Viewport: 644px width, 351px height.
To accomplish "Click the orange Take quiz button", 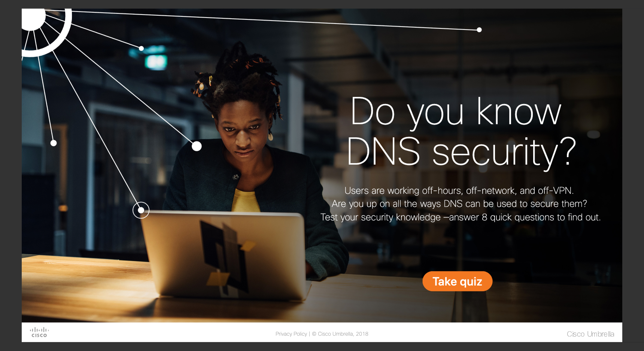I will pyautogui.click(x=457, y=281).
